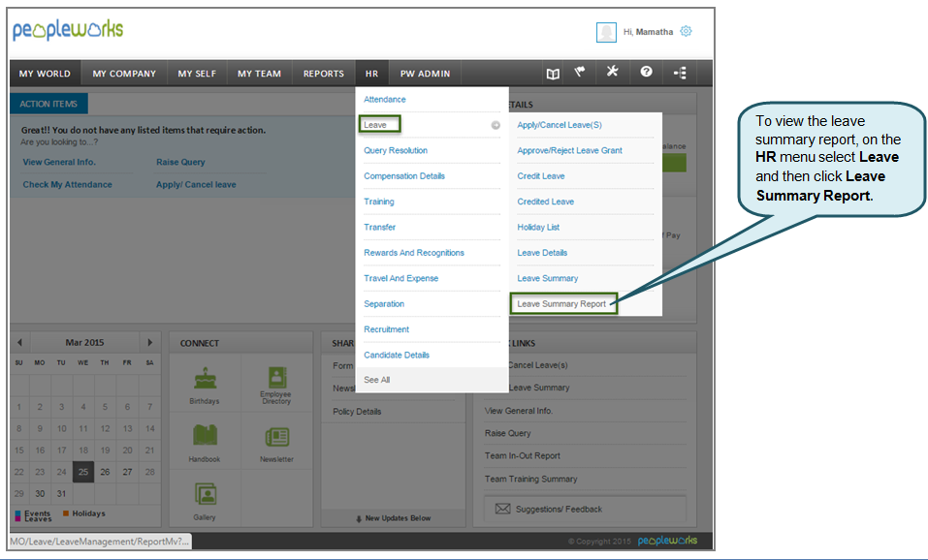928x560 pixels.
Task: Click the logout icon in navigation bar
Action: click(x=680, y=73)
